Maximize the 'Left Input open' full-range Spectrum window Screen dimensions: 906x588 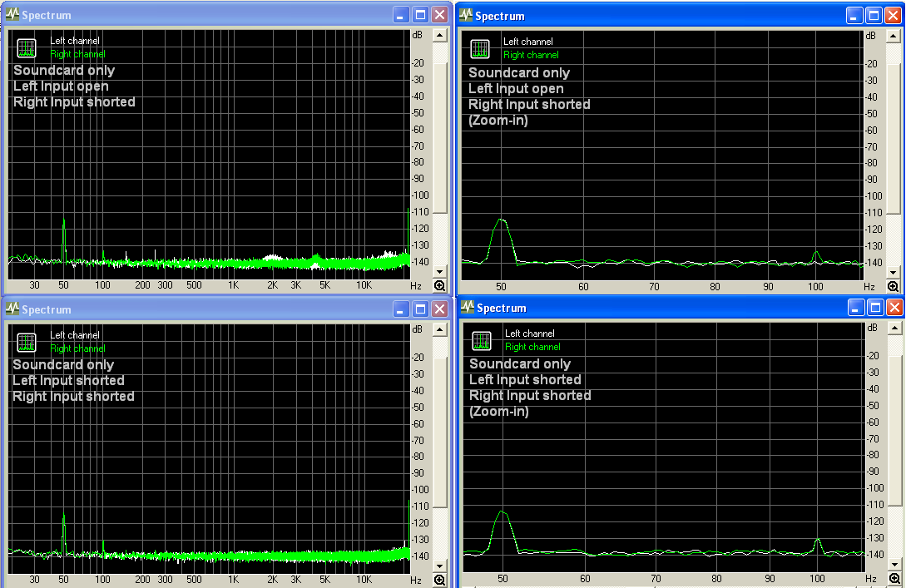point(421,15)
